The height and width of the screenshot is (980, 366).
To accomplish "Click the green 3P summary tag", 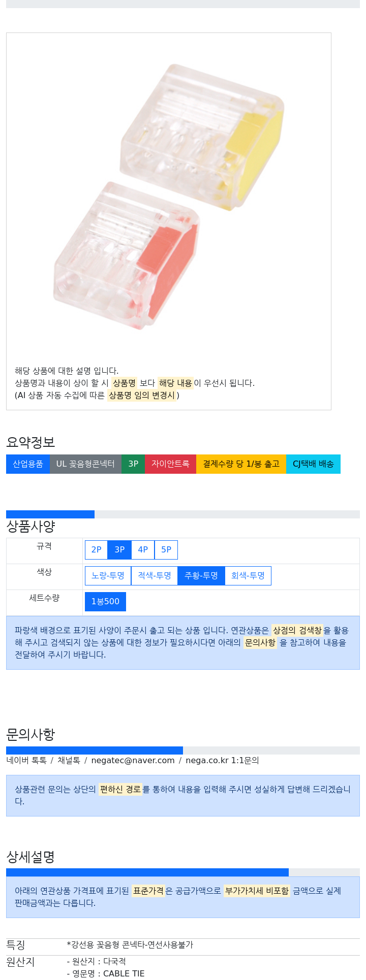I will 133,464.
